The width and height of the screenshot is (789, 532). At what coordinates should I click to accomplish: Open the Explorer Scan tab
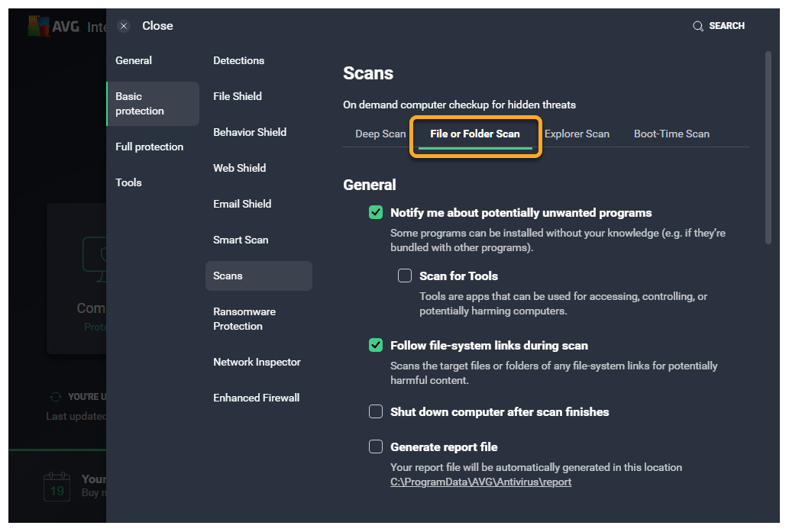click(577, 134)
